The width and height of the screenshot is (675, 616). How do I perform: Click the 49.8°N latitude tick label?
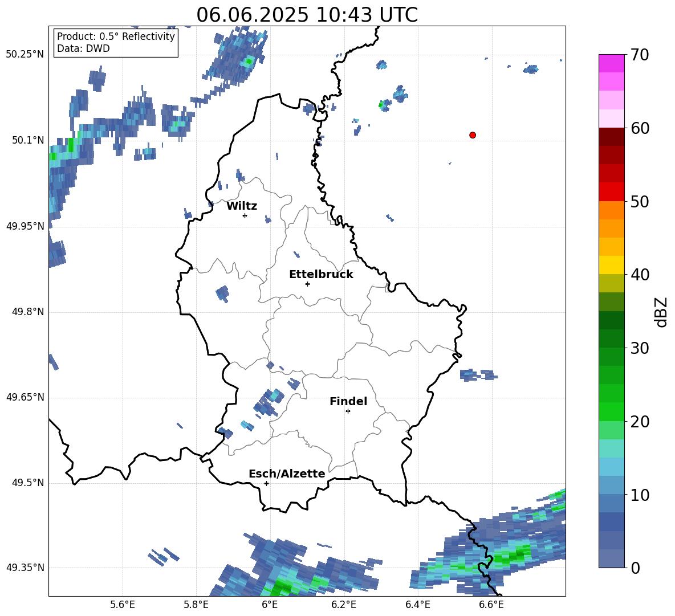click(29, 312)
